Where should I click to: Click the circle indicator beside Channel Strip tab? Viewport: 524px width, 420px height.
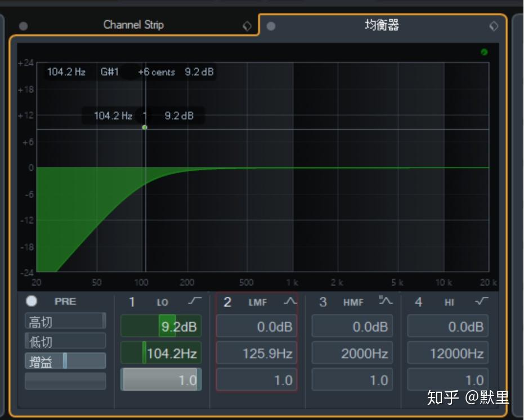[x=23, y=25]
